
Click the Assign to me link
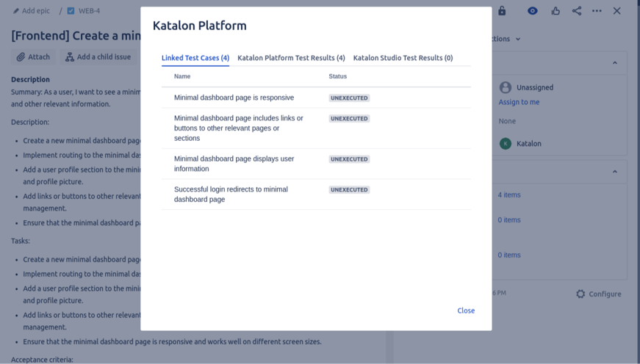pos(519,102)
